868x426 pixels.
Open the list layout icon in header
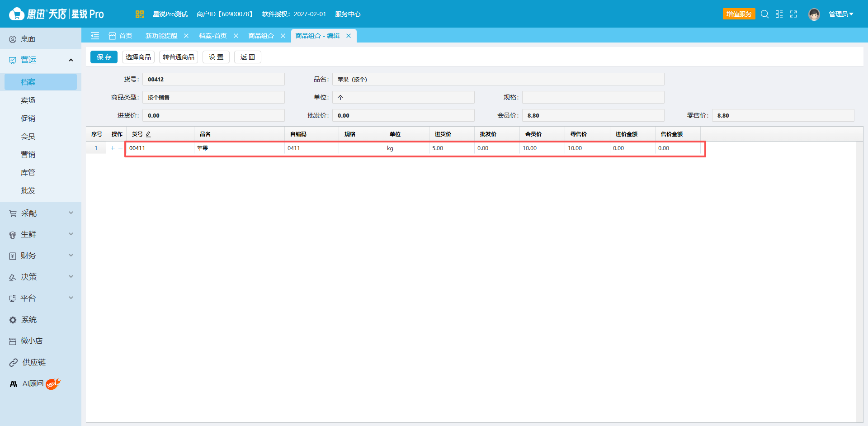tap(779, 14)
